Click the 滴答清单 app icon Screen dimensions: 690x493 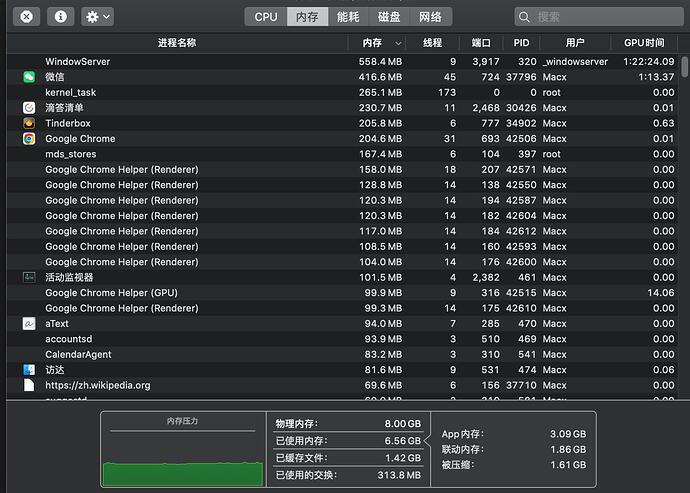coord(29,108)
